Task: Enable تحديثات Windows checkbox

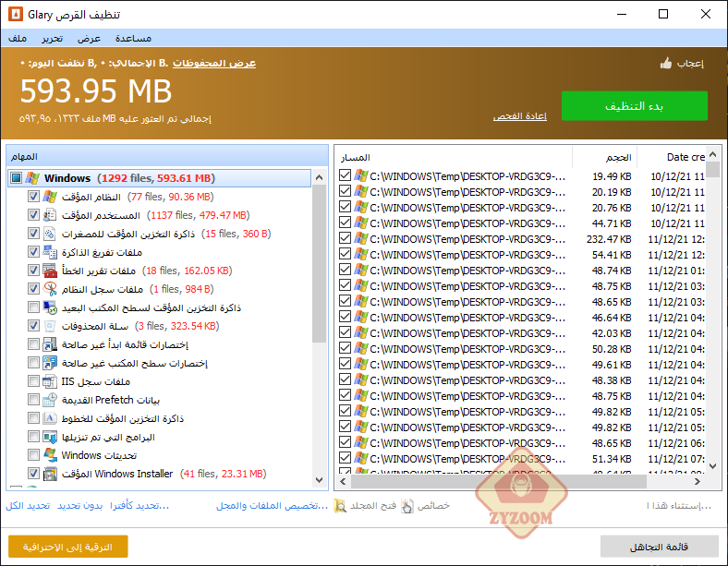Action: pos(33,455)
